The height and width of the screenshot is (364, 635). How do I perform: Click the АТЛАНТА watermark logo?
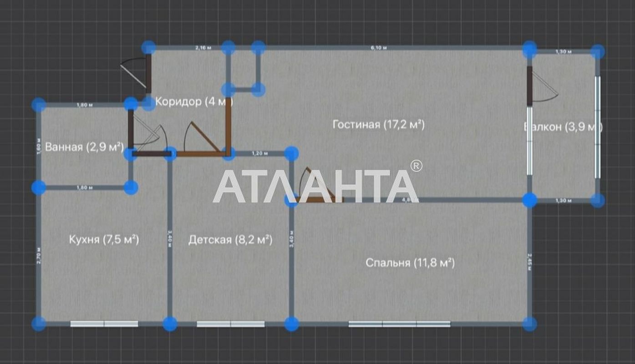pyautogui.click(x=315, y=186)
